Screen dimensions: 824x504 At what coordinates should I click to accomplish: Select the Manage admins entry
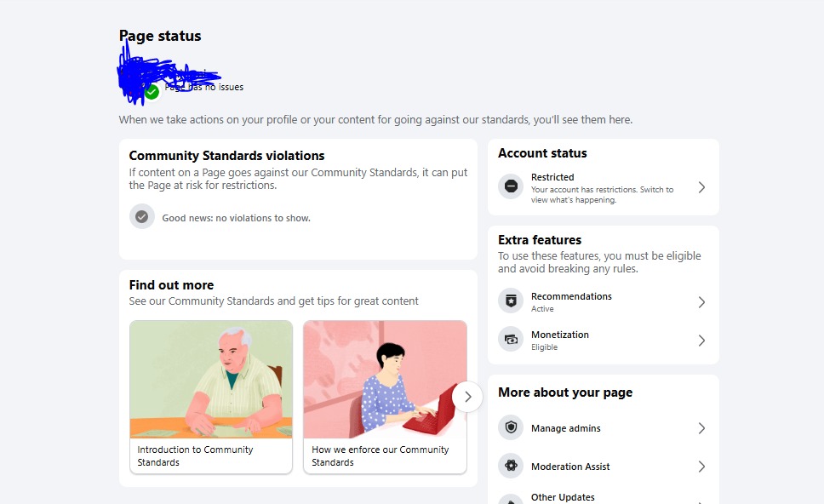point(604,427)
